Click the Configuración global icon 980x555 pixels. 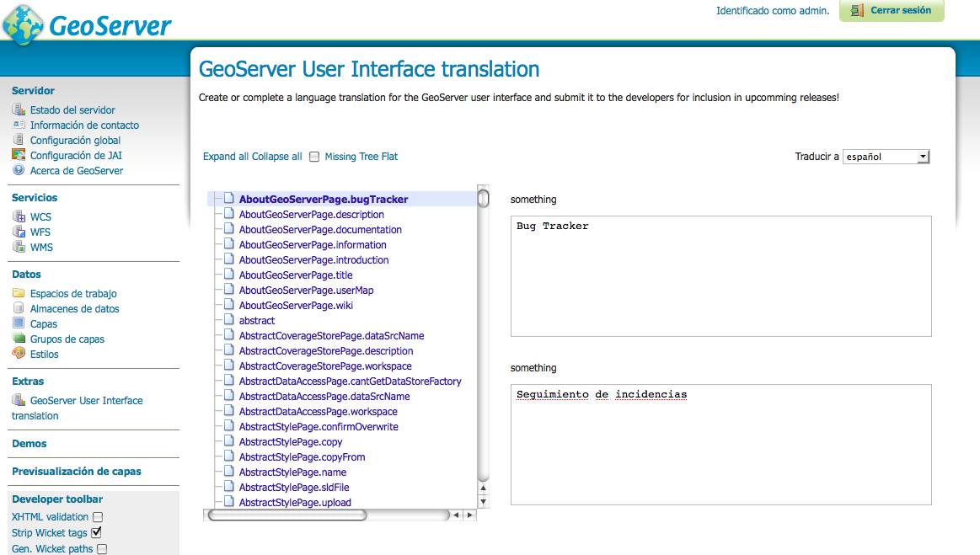point(19,139)
